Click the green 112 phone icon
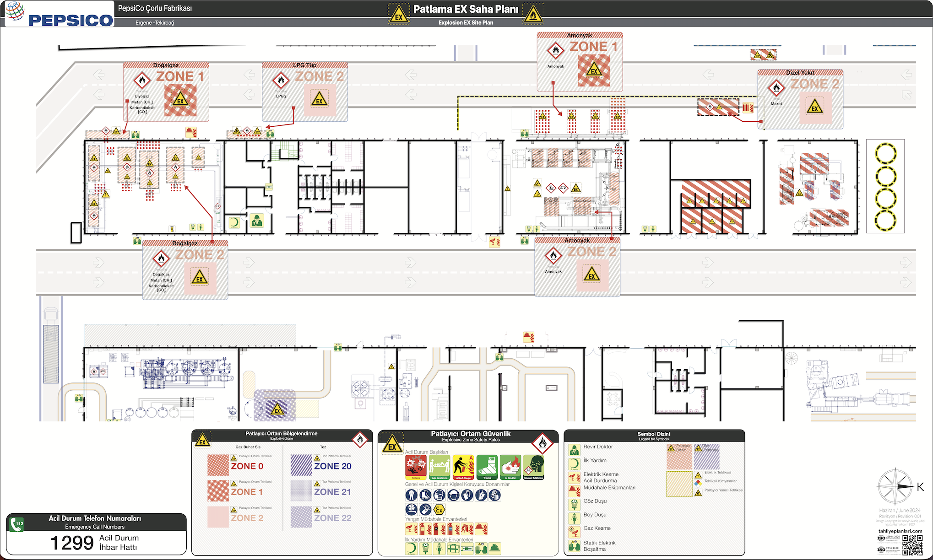The image size is (933, 560). click(x=17, y=524)
